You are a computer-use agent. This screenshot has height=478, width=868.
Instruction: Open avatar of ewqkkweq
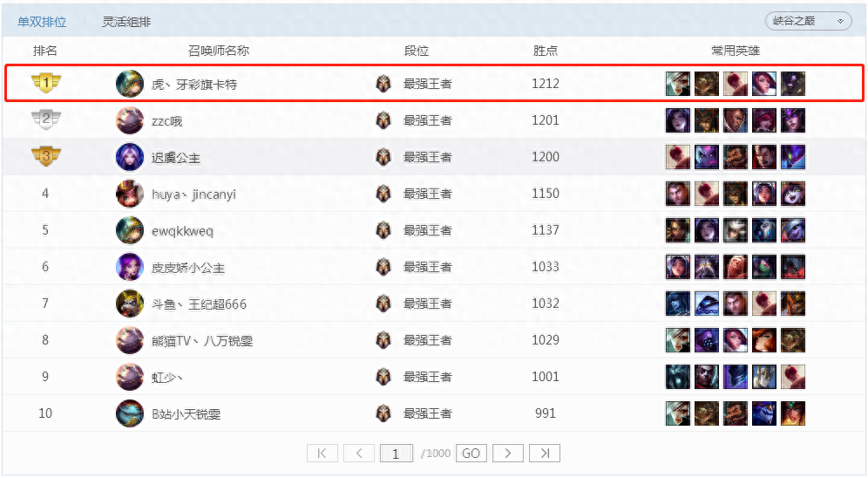[130, 230]
